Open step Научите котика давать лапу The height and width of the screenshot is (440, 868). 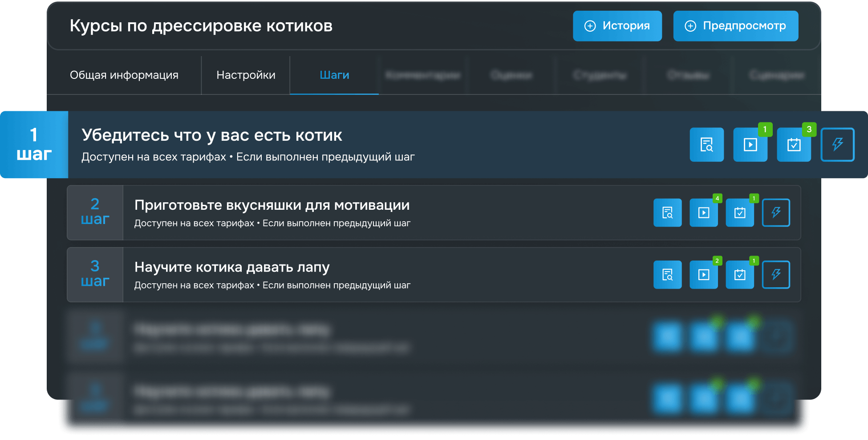[231, 267]
